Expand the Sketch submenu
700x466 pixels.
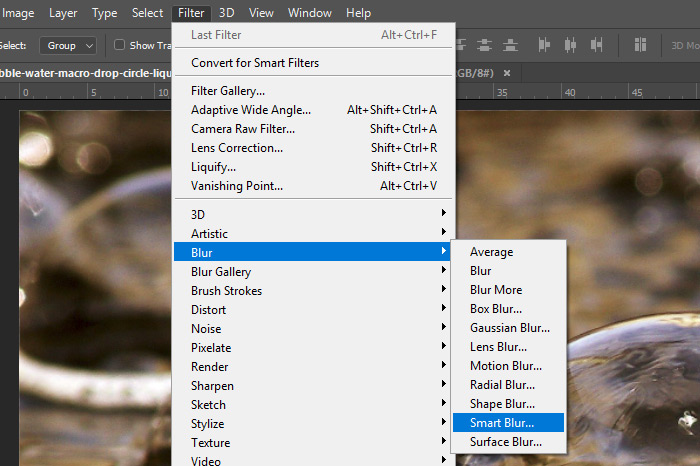tap(313, 405)
